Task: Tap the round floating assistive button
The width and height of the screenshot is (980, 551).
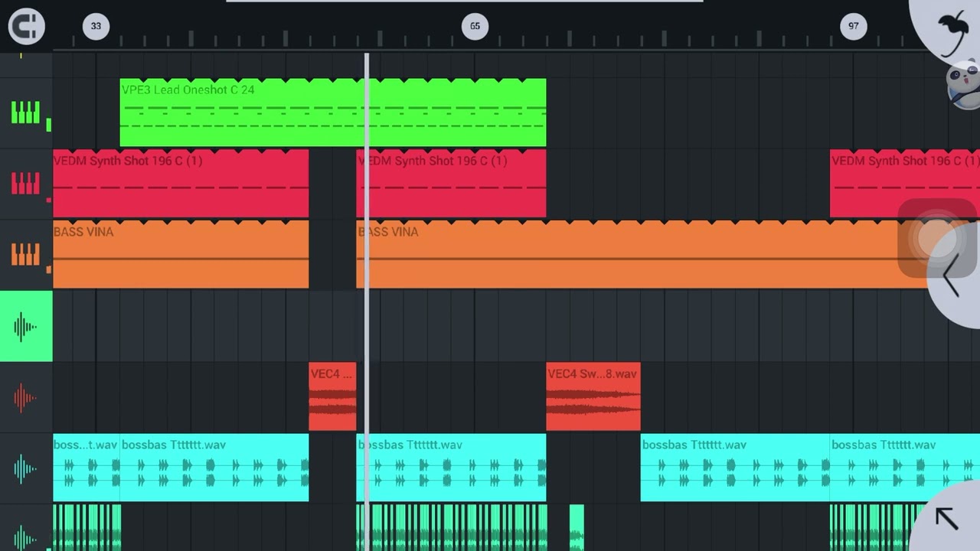Action: point(936,238)
